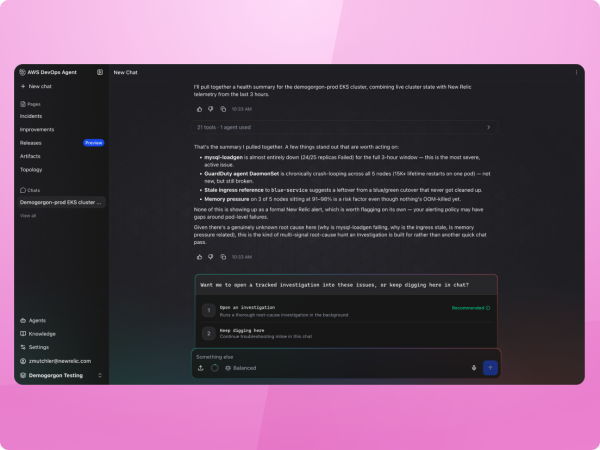Screen dimensions: 600x450
Task: Click the number 1 badge on first option
Action: pyautogui.click(x=209, y=310)
